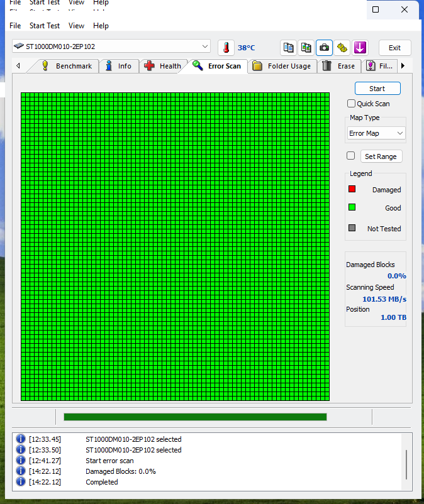Viewport: 424px width, 504px height.
Task: Click the camera save screenshot icon
Action: pos(324,48)
